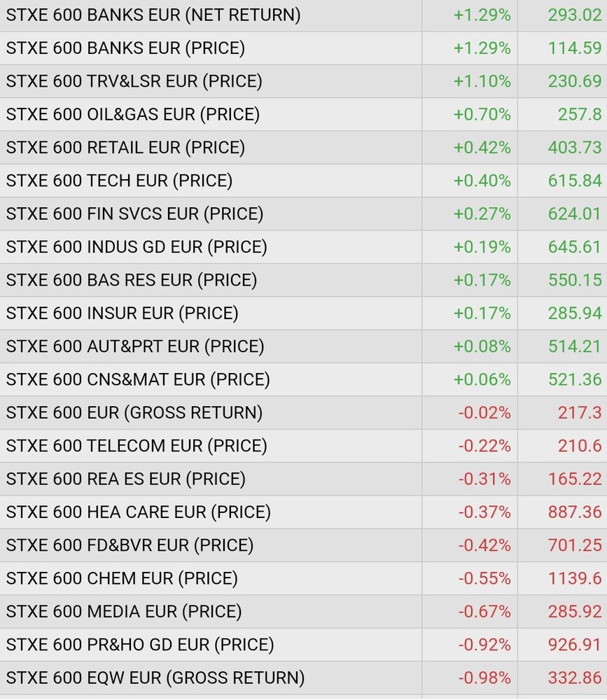This screenshot has height=700, width=607.
Task: Click the STXE 600 TECH EUR label
Action: click(119, 181)
